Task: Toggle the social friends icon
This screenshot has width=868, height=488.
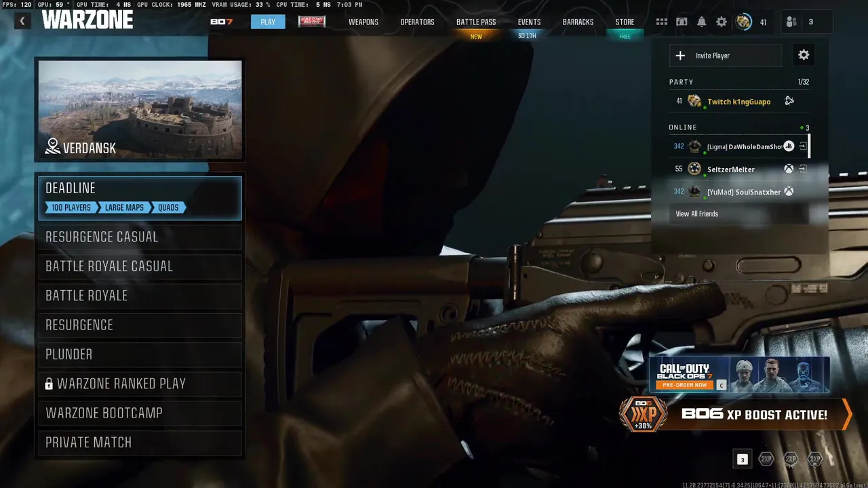Action: [791, 22]
